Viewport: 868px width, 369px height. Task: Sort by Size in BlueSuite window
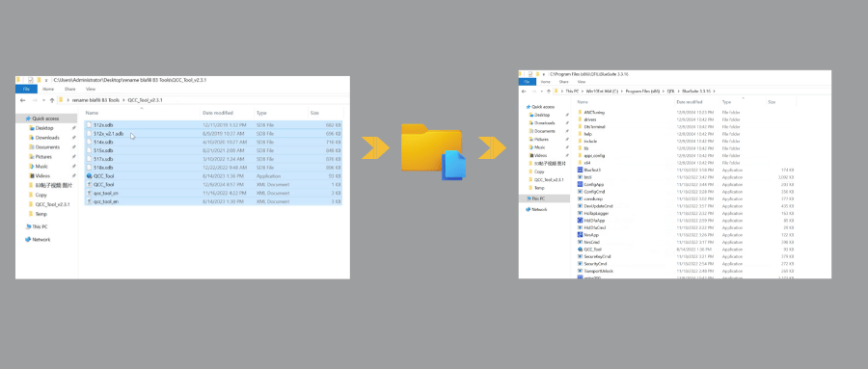click(772, 102)
